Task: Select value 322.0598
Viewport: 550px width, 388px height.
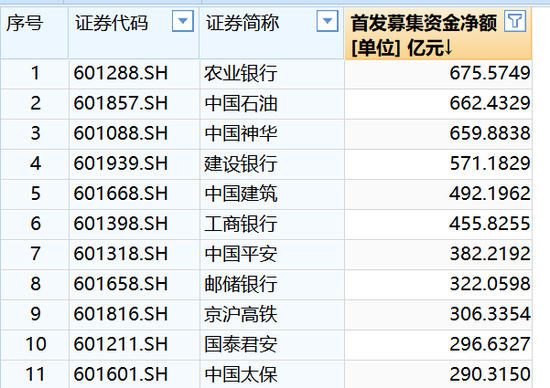Action: point(490,284)
